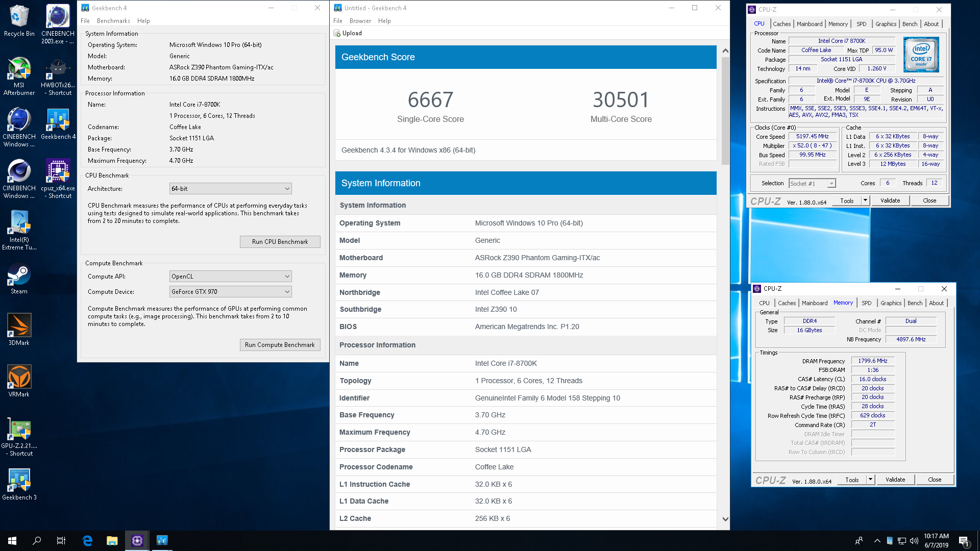Viewport: 980px width, 551px height.
Task: Open 3DMark desktop icon
Action: coord(19,330)
